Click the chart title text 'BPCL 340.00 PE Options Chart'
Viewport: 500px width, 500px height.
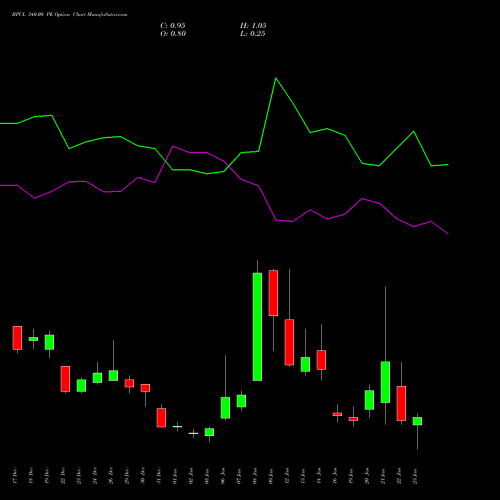coord(49,15)
